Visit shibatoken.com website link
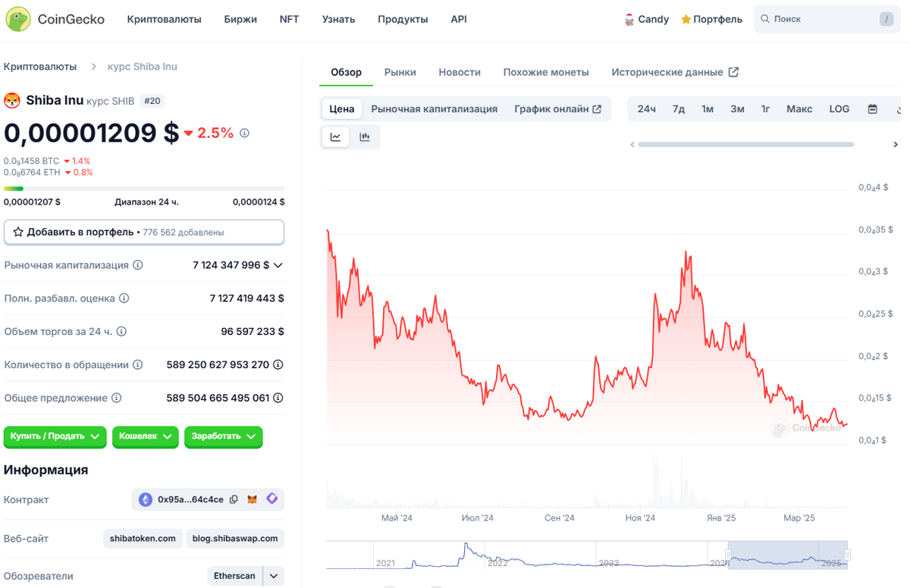Viewport: 910px width, 588px height. [x=142, y=539]
